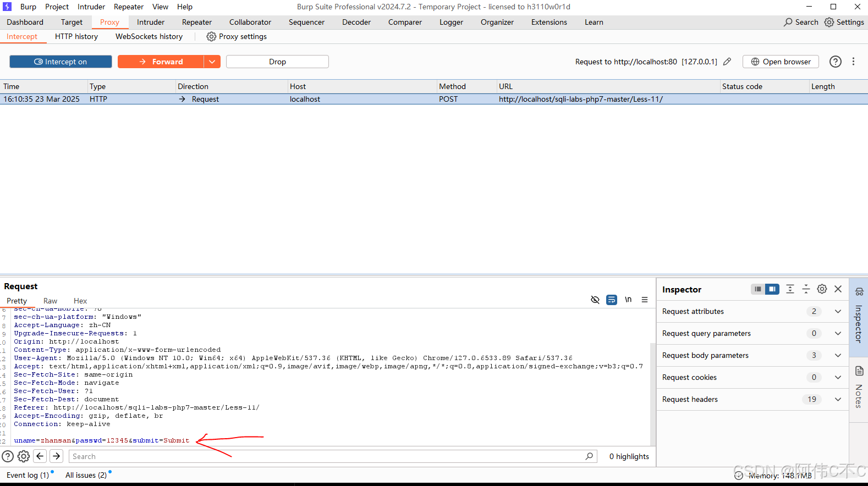The width and height of the screenshot is (868, 486).
Task: Switch to the Repeater tool tab
Action: (x=197, y=22)
